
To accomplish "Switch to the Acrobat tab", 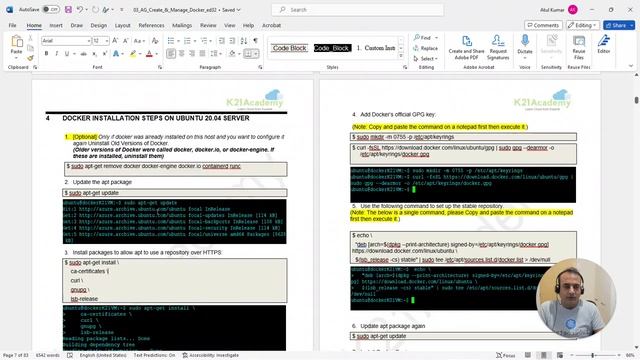I will point(271,25).
